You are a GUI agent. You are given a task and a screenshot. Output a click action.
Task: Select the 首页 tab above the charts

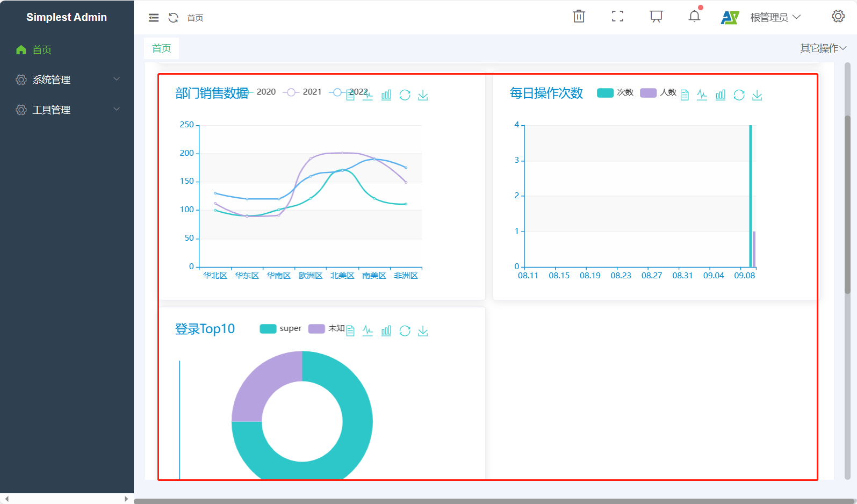tap(161, 48)
